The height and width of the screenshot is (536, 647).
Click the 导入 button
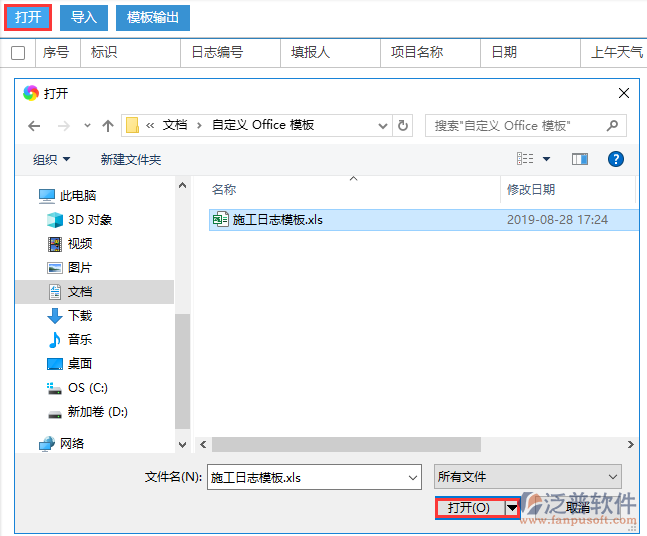[84, 17]
